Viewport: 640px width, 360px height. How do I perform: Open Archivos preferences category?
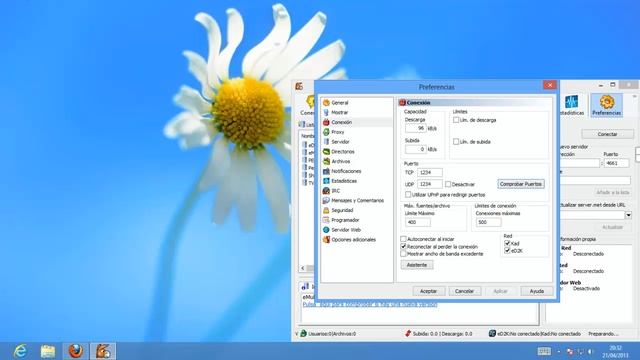tap(340, 162)
